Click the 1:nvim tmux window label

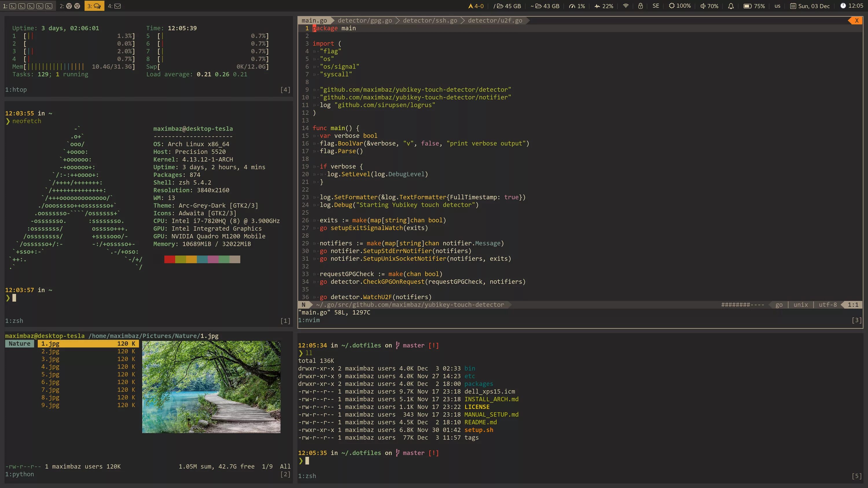tap(309, 320)
